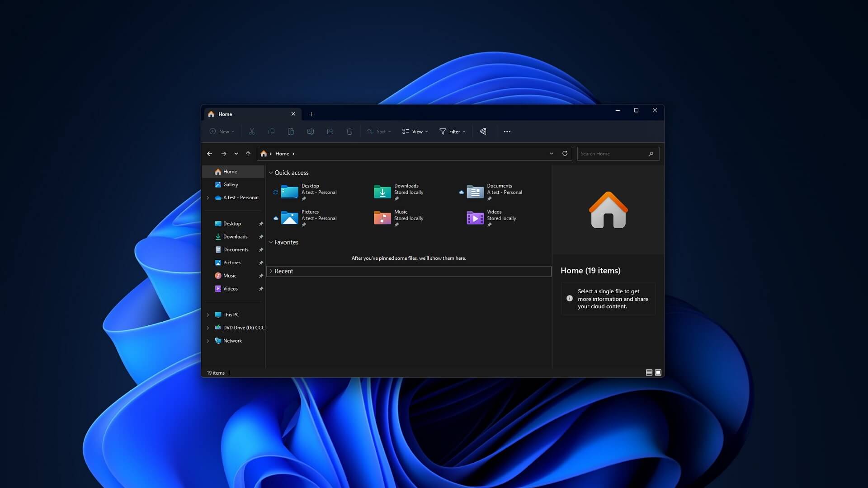This screenshot has width=868, height=488.
Task: Select the Music Quick access folder
Action: (400, 217)
